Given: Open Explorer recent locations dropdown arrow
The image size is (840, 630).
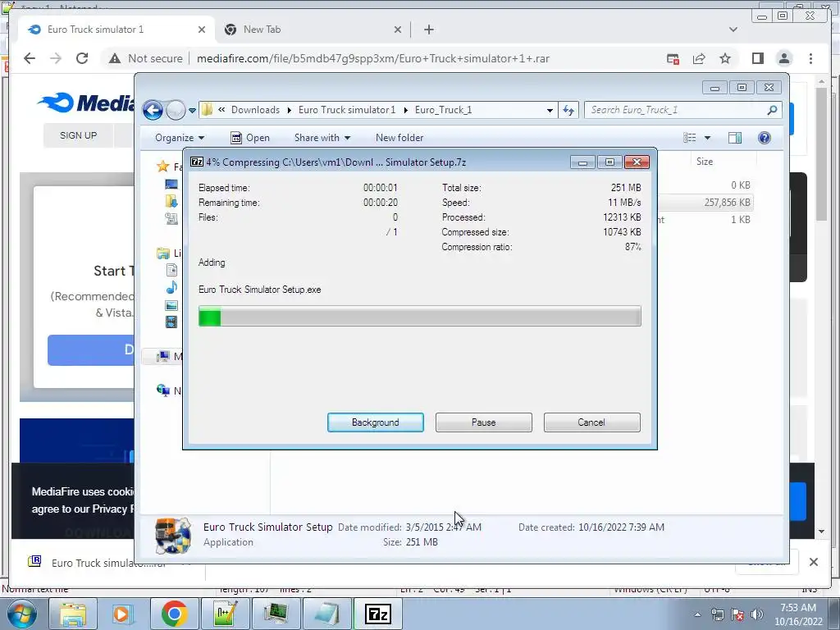Looking at the screenshot, I should pos(192,111).
